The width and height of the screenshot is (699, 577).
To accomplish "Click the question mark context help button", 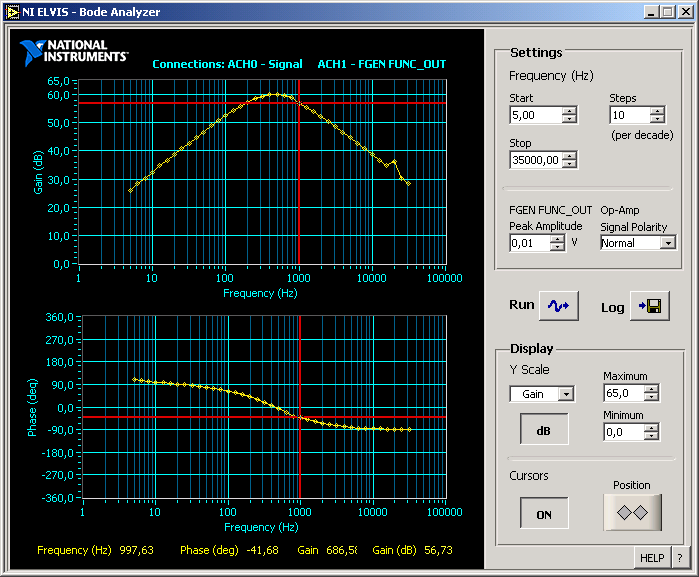I will 680,558.
